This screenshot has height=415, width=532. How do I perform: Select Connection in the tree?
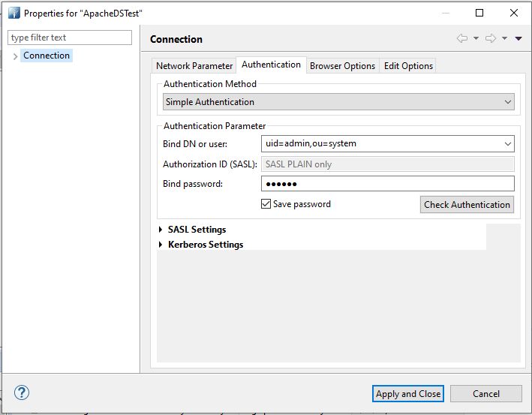(47, 56)
